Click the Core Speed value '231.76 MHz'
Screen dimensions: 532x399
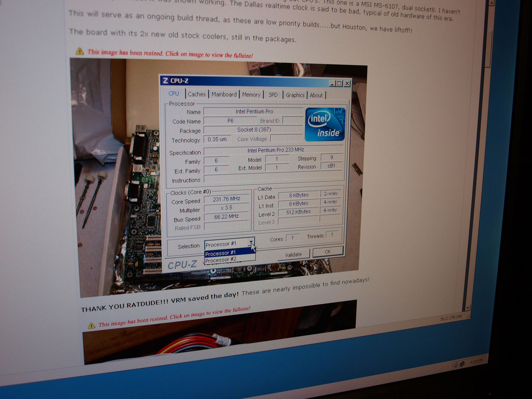coord(227,199)
